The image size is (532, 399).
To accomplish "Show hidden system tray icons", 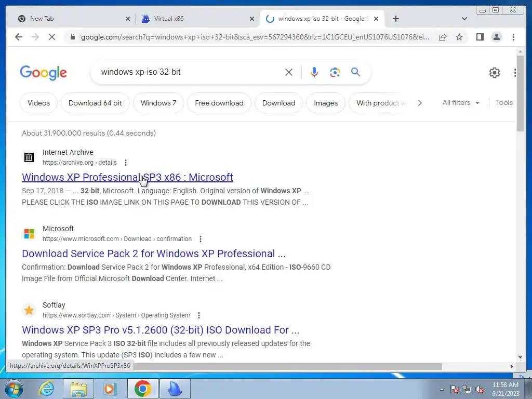I will tap(442, 389).
